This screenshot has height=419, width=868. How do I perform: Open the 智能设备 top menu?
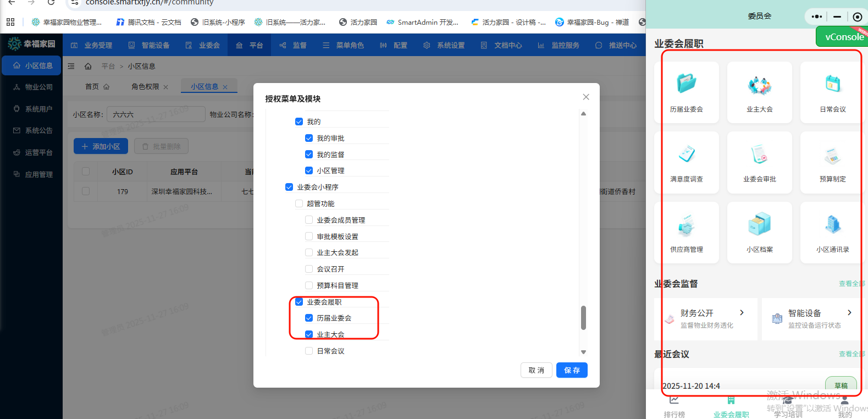149,45
